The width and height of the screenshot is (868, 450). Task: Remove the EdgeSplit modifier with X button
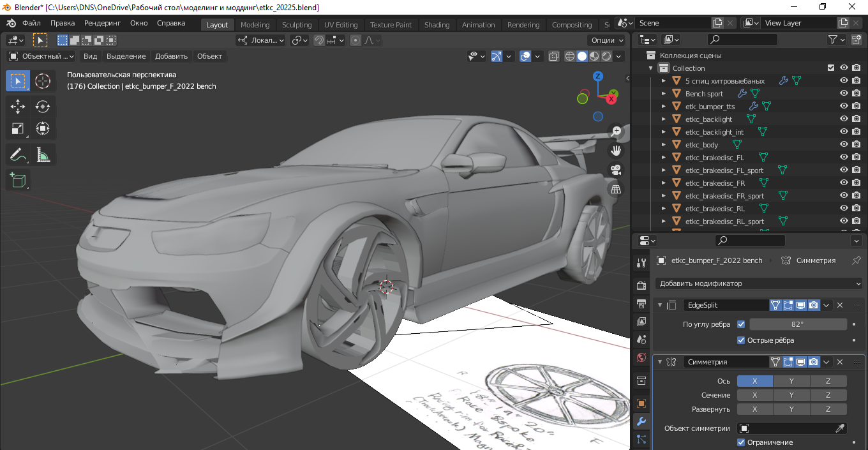point(840,306)
